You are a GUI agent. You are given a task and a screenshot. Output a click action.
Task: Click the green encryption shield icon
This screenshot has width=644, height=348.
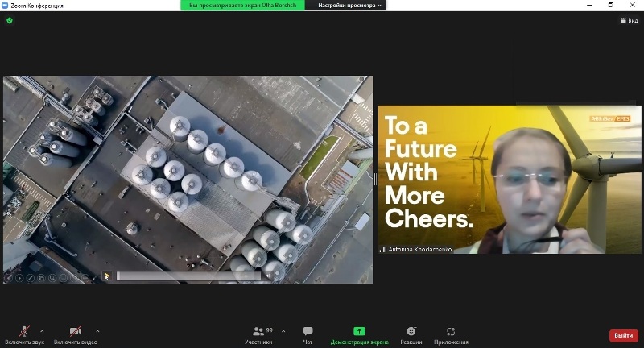10,20
